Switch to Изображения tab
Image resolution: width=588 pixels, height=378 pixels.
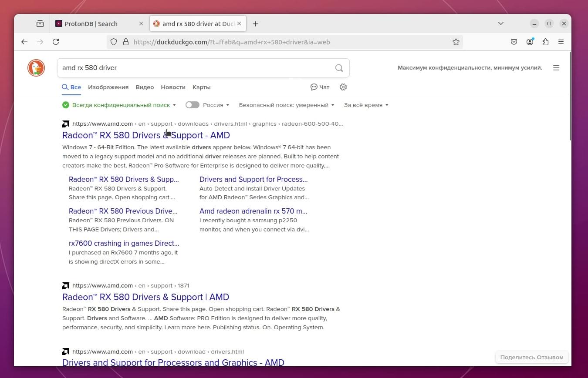(x=108, y=87)
